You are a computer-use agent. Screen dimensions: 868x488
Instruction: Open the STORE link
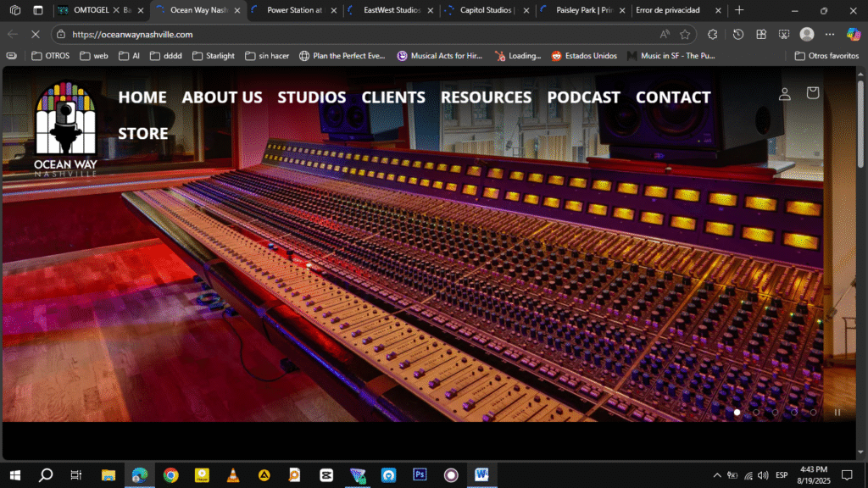(143, 133)
